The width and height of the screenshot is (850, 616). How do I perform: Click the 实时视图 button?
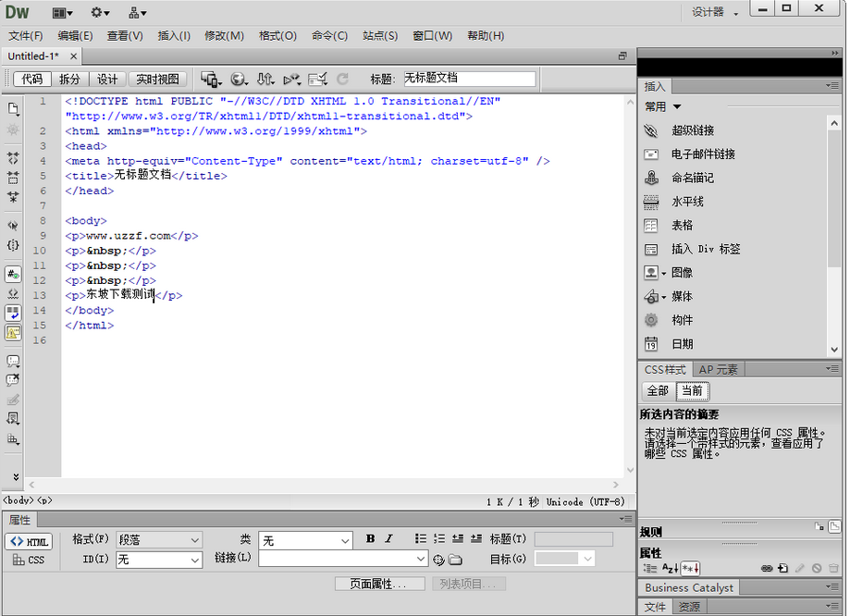157,80
